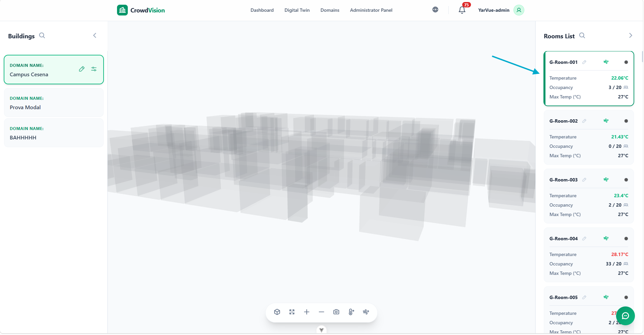Select the Prova Modal domain card
This screenshot has height=335, width=644.
(x=54, y=102)
